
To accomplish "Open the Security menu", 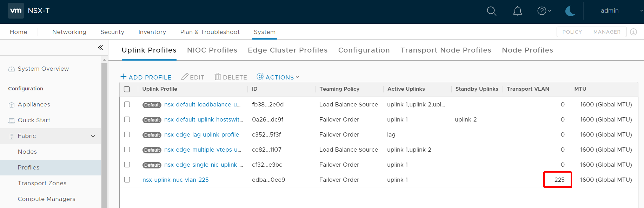I will click(112, 32).
